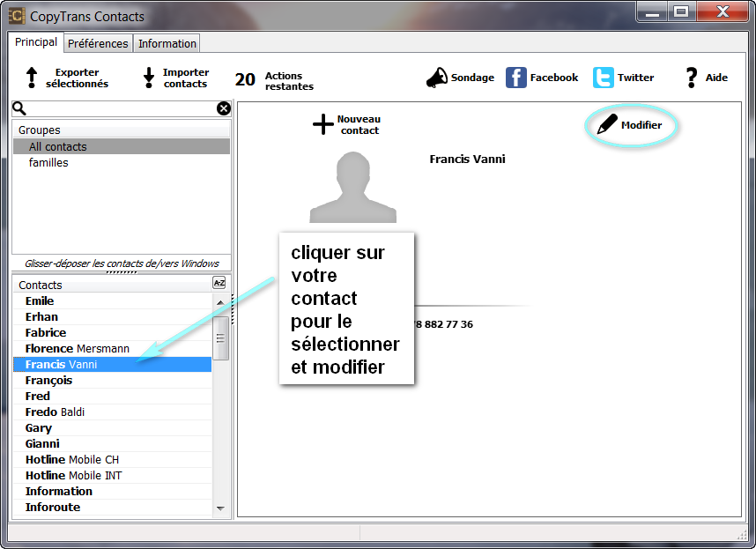This screenshot has width=756, height=549.
Task: Select contact Gianni
Action: [112, 443]
